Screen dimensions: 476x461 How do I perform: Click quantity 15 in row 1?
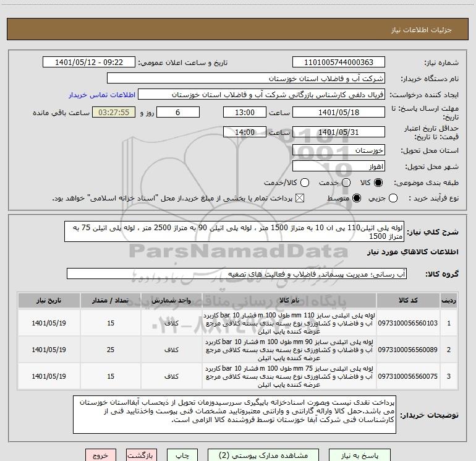pos(111,323)
